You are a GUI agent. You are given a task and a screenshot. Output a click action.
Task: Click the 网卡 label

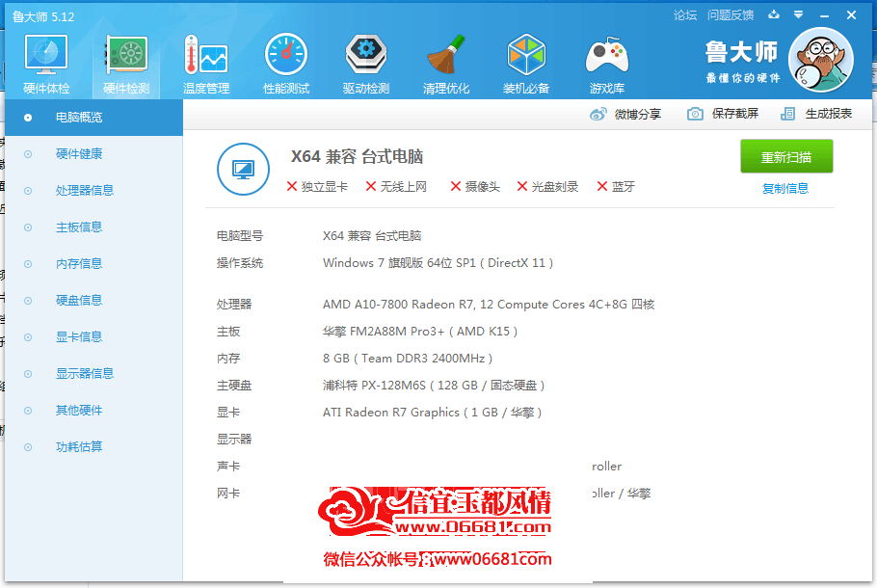tap(228, 494)
